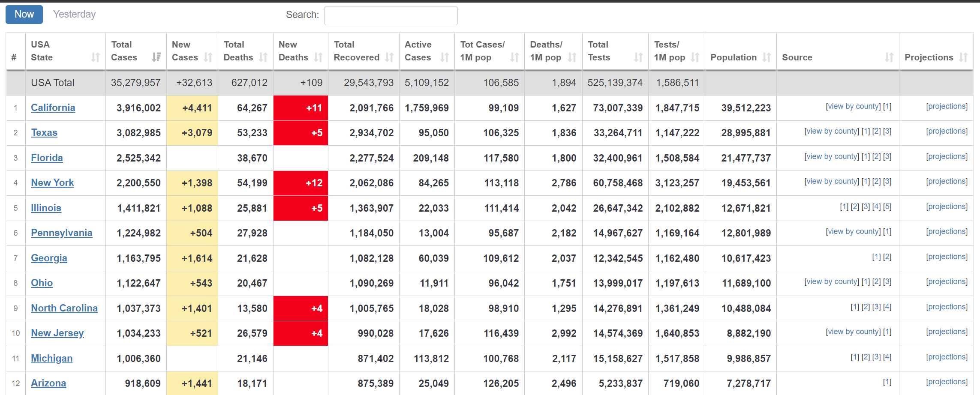Sort by Total Deaths column icon
Image resolution: width=980 pixels, height=395 pixels.
(x=263, y=57)
